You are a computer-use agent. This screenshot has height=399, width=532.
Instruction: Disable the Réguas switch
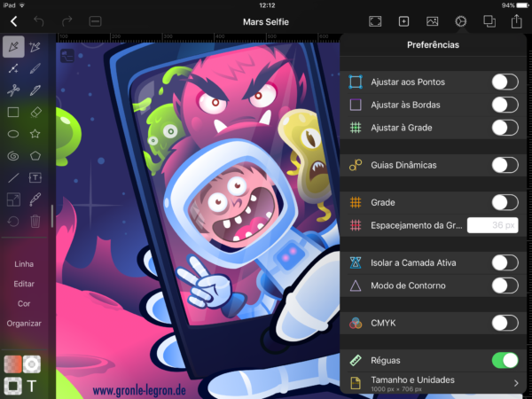505,360
